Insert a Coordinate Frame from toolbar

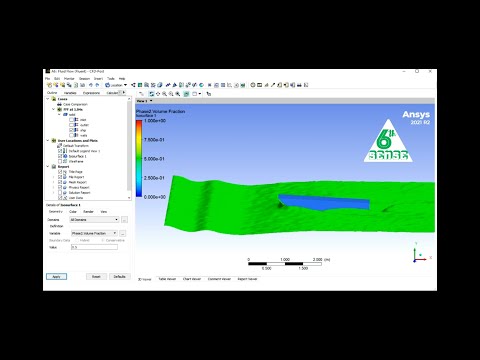174,85
